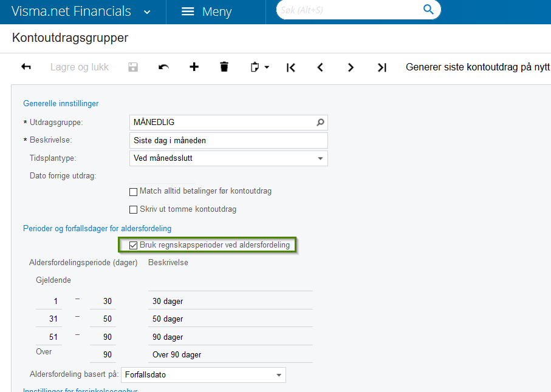551x392 pixels.
Task: Go to next record arrow
Action: (x=351, y=67)
